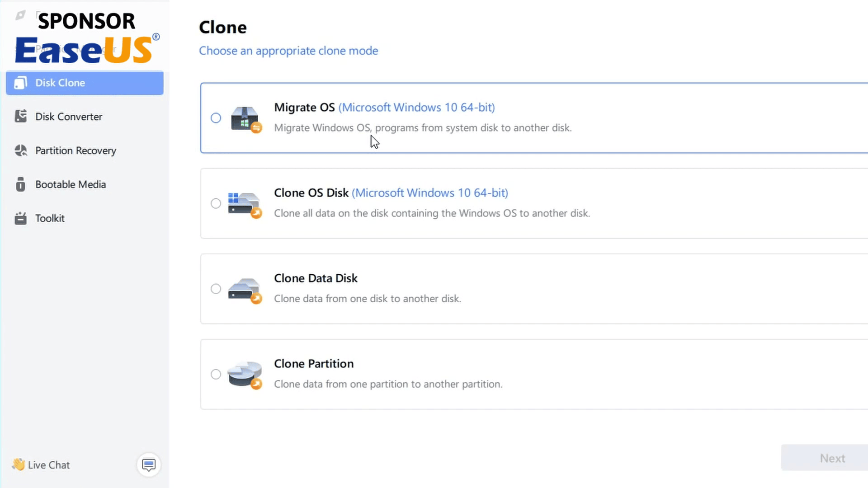Viewport: 868px width, 488px height.
Task: Click the Next button
Action: (825, 458)
